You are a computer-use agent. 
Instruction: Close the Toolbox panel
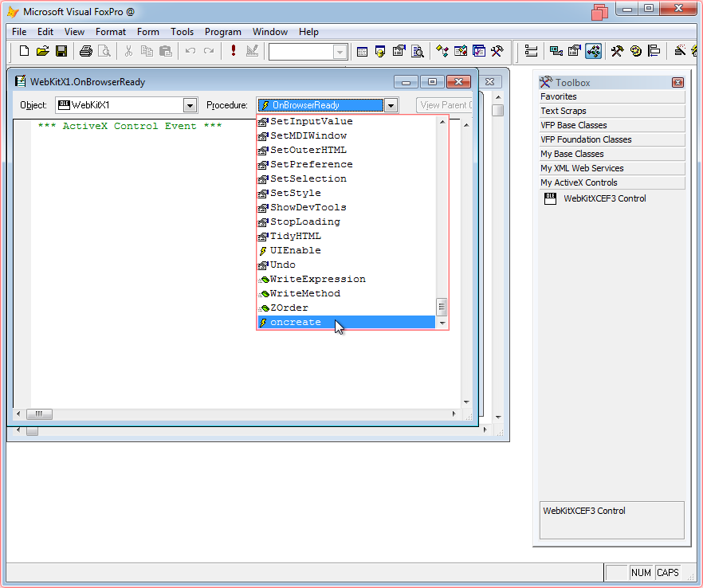[677, 83]
